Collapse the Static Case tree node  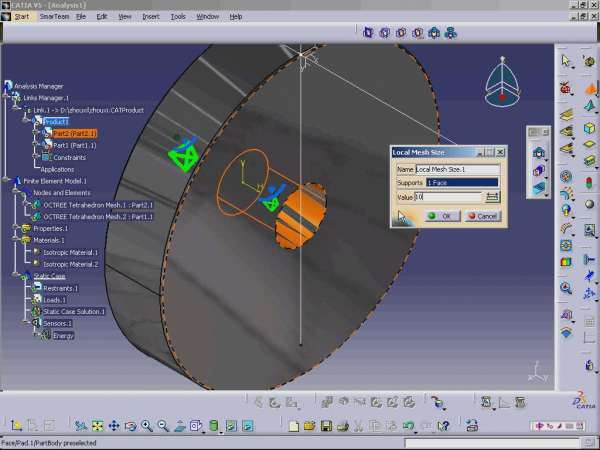coord(15,274)
